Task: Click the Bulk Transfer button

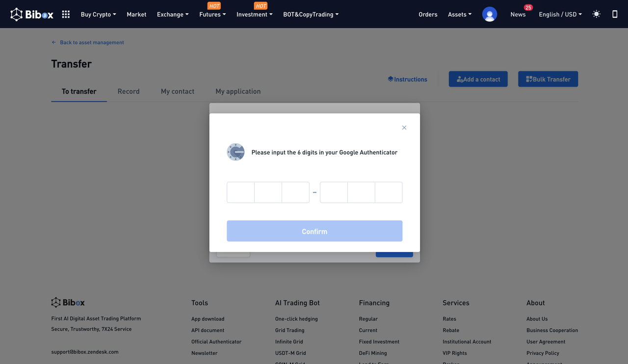Action: tap(548, 79)
